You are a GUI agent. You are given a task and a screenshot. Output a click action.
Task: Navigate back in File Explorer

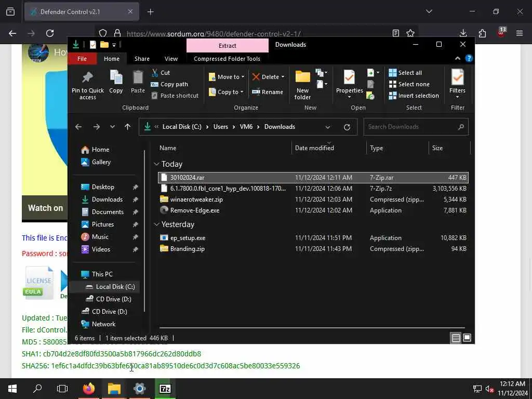[x=79, y=127]
